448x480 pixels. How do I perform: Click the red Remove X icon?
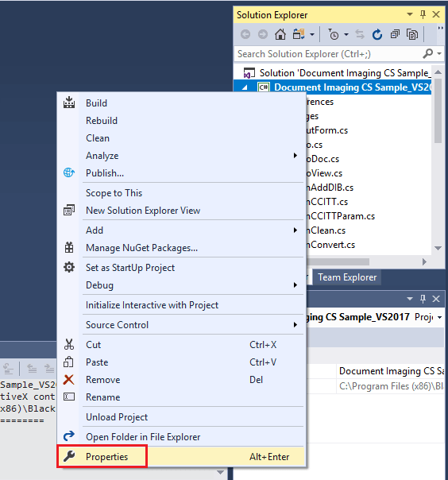click(68, 380)
